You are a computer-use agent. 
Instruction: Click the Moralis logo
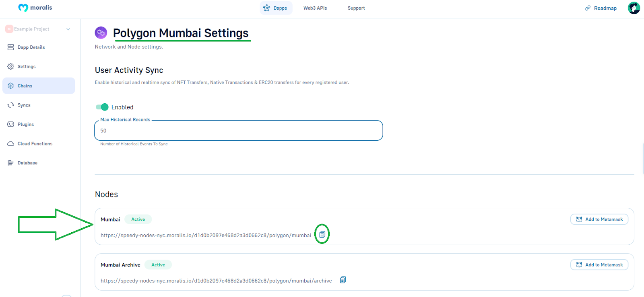coord(35,8)
